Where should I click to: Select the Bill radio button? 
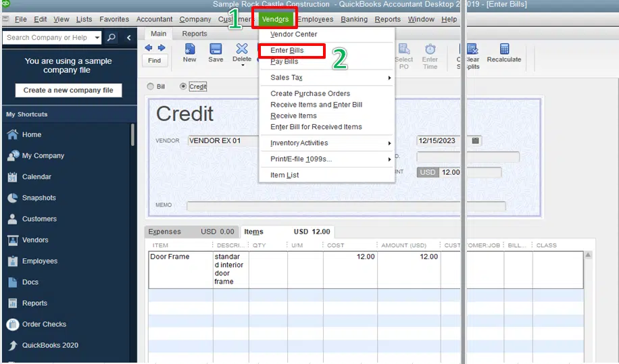pos(151,86)
